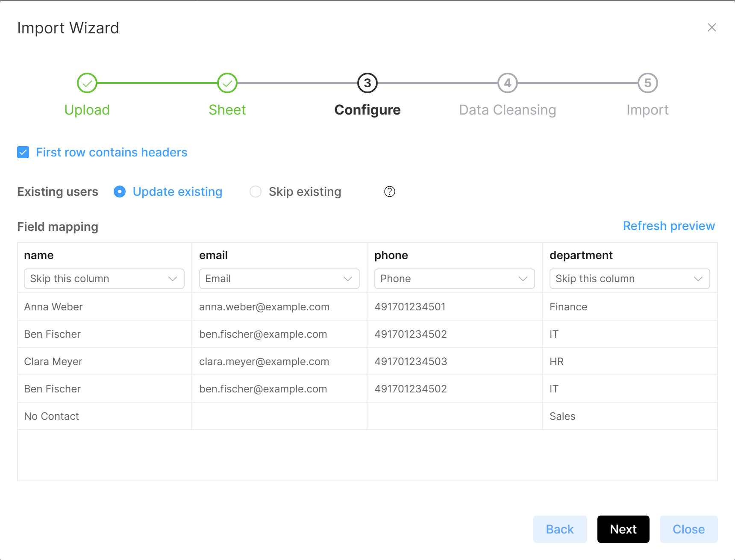The height and width of the screenshot is (560, 735).
Task: Click the Next button
Action: point(623,529)
